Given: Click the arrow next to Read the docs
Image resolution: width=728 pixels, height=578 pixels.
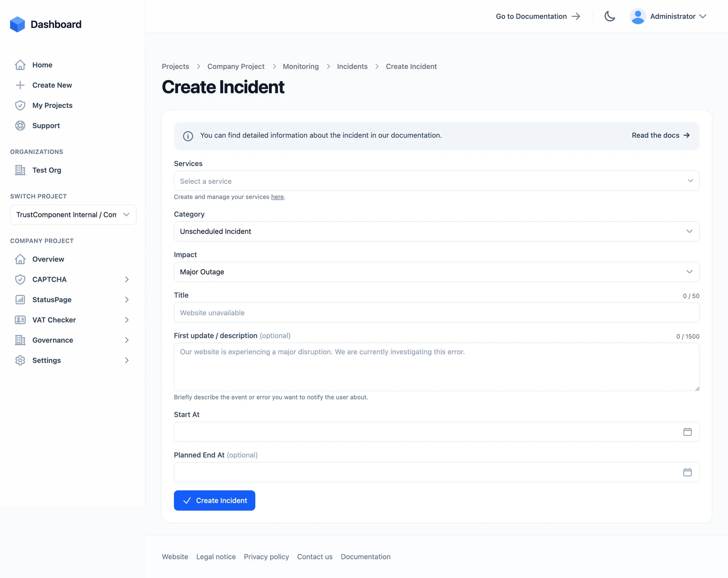Looking at the screenshot, I should [687, 135].
